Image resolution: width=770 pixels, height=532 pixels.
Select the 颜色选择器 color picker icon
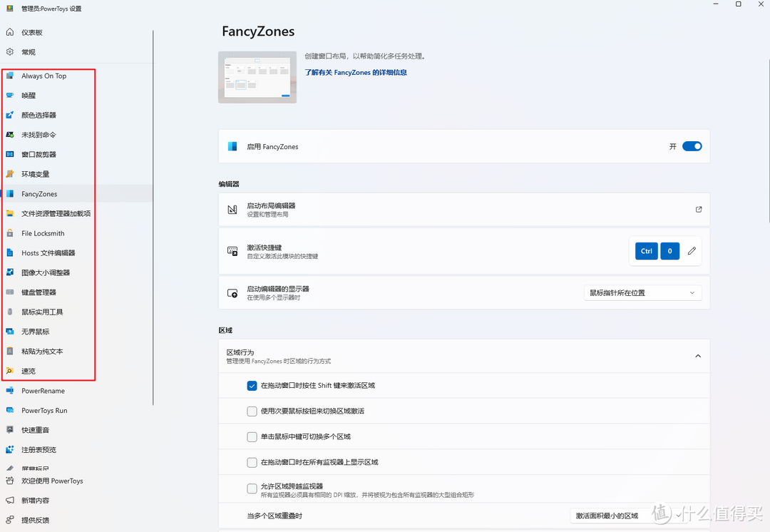(x=10, y=115)
